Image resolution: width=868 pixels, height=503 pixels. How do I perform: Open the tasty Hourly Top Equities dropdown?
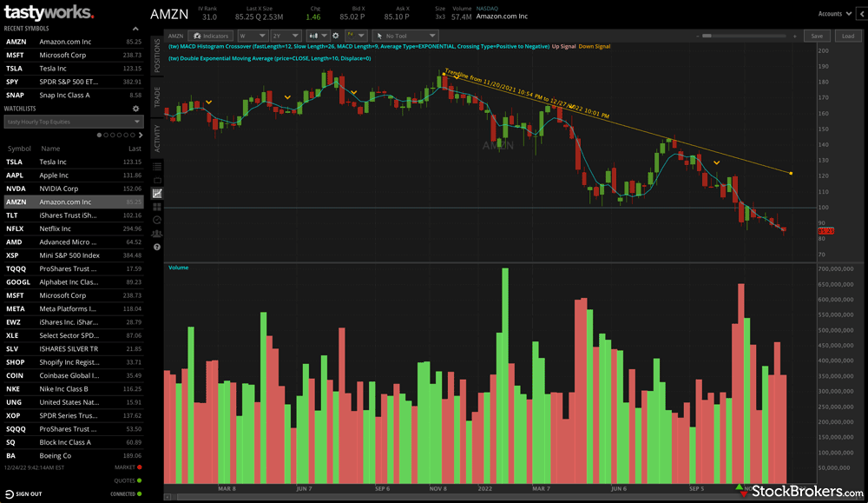coord(74,122)
